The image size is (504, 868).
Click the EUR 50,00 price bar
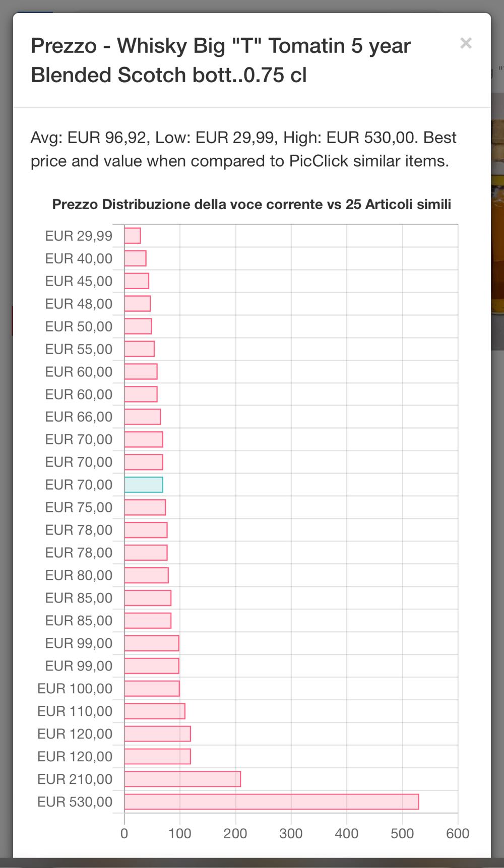pyautogui.click(x=138, y=326)
